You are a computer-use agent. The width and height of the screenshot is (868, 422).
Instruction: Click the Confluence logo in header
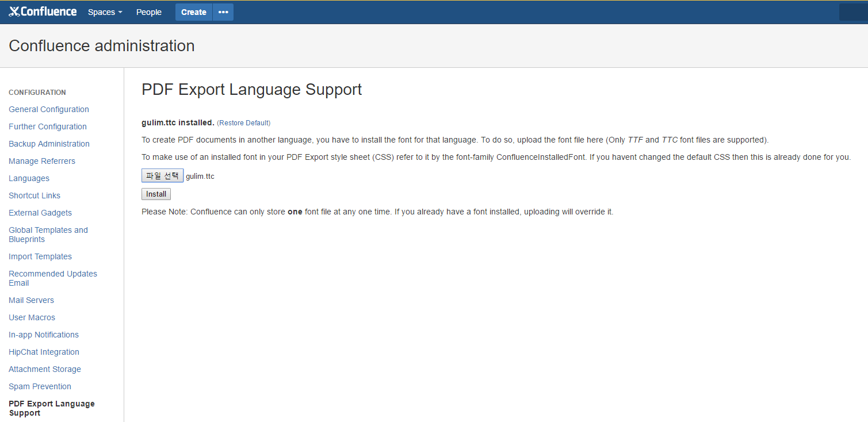(x=43, y=11)
